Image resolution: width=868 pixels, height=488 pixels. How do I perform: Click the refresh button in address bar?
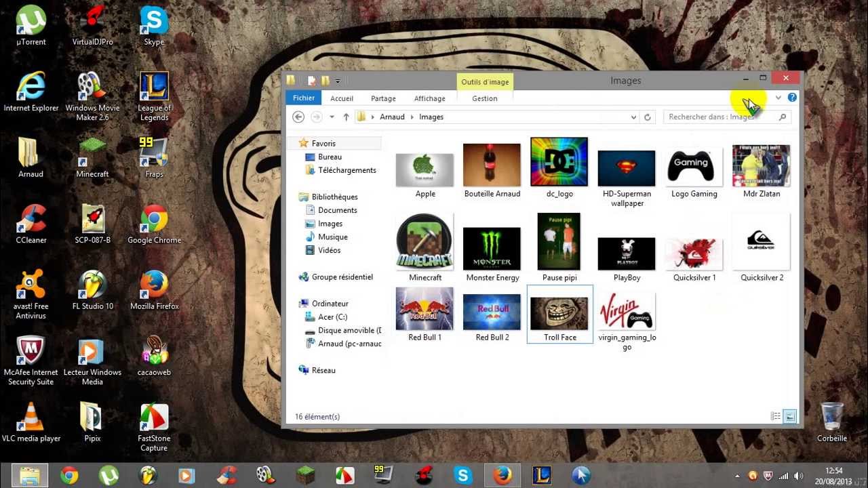click(x=647, y=117)
